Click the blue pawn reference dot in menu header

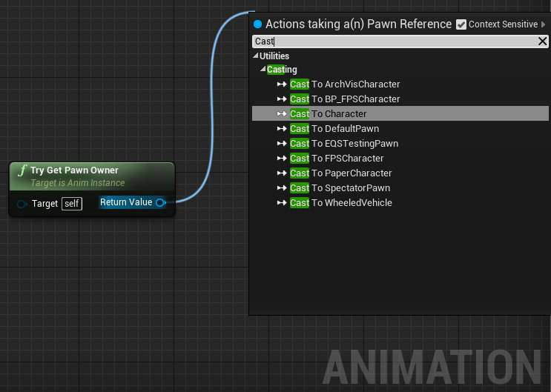pos(257,24)
